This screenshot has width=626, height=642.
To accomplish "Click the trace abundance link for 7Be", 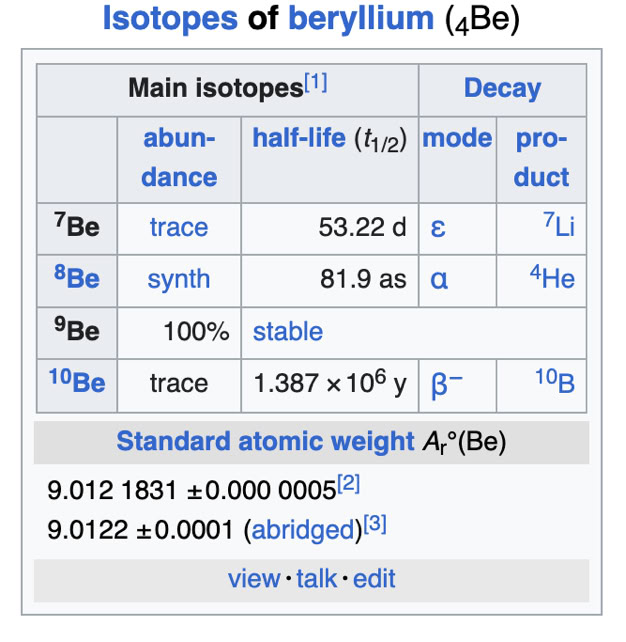I will pos(178,228).
